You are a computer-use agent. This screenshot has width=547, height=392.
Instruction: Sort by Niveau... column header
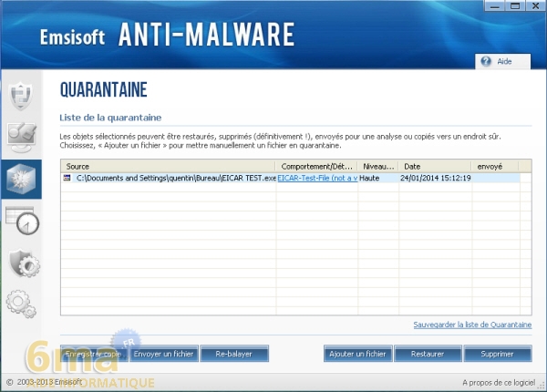click(377, 166)
